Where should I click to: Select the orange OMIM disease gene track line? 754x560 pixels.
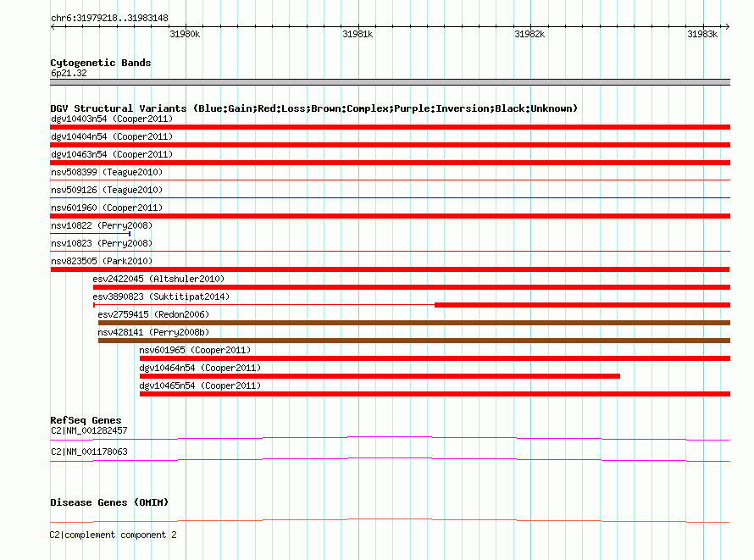[x=390, y=520]
